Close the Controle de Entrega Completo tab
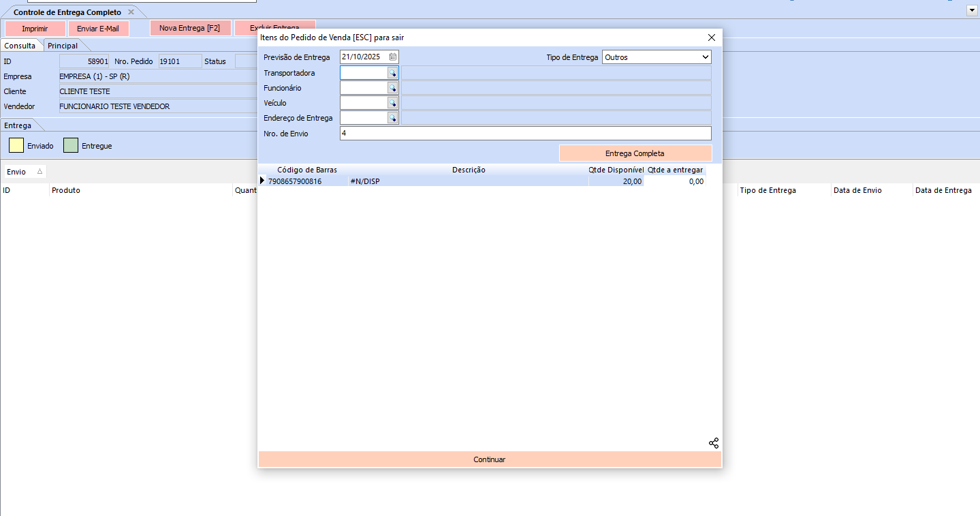Viewport: 980px width, 516px height. click(x=131, y=12)
